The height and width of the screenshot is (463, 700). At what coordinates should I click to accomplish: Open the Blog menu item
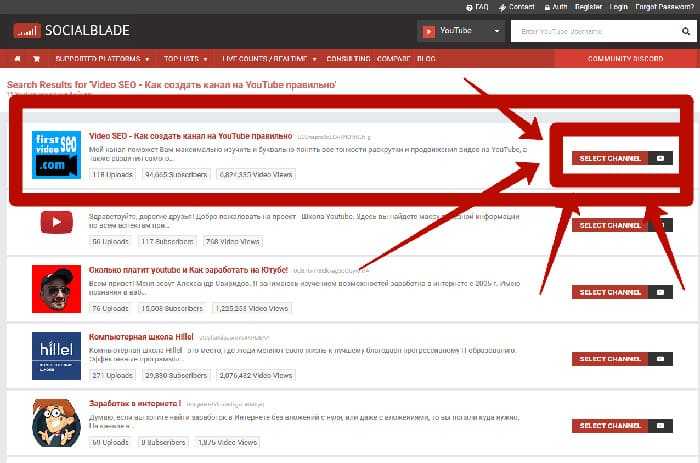click(x=426, y=59)
